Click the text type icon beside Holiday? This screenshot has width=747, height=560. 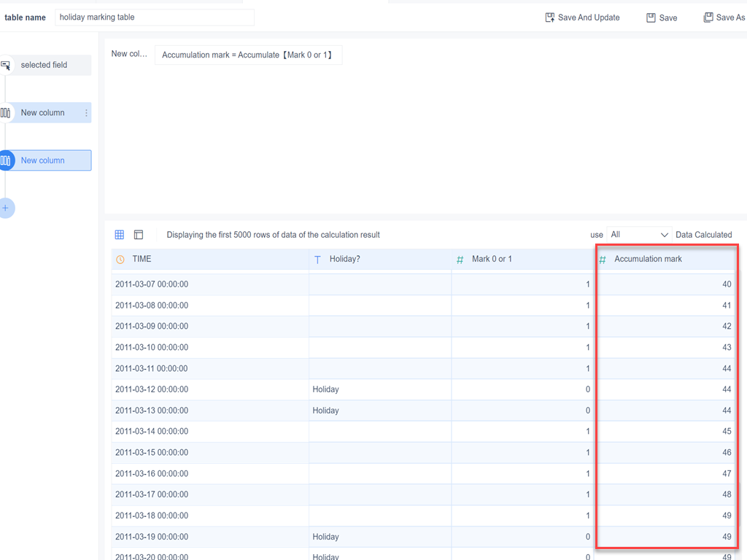tap(317, 260)
